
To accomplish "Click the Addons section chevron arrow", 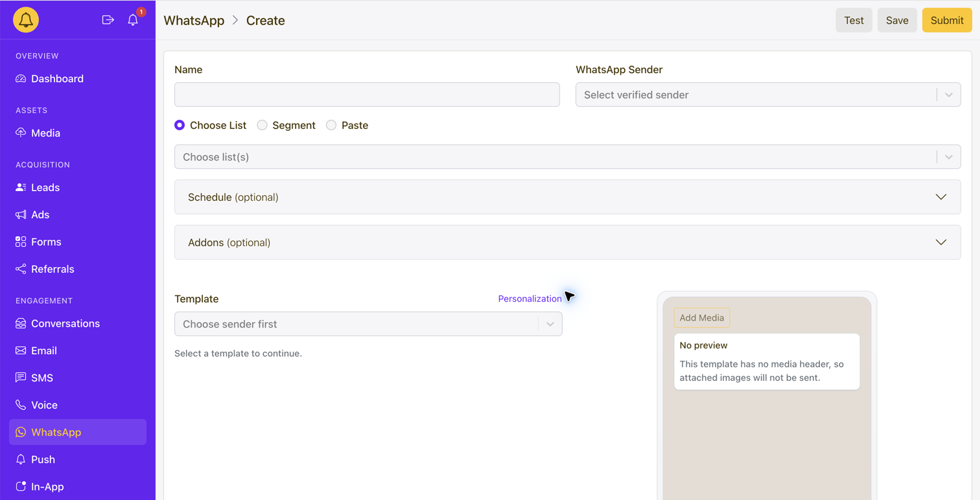I will point(941,242).
